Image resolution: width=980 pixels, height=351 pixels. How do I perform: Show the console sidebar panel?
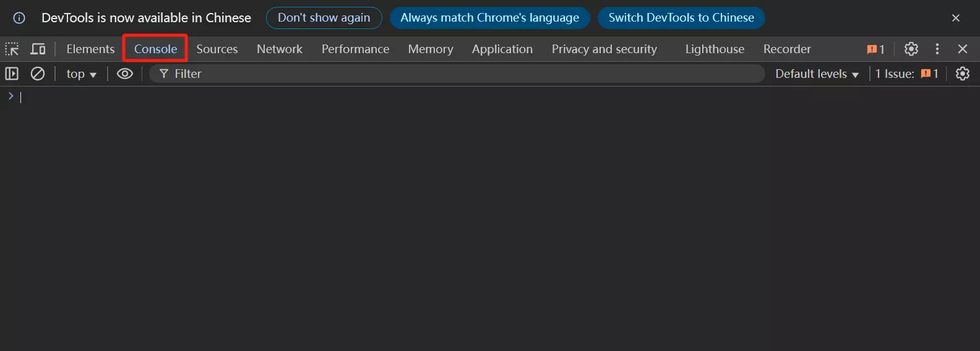pos(12,74)
